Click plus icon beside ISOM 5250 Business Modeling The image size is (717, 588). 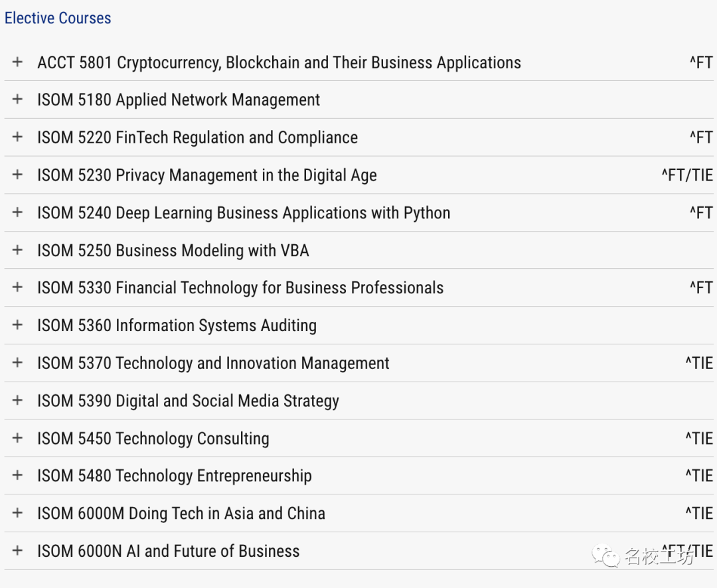point(17,250)
